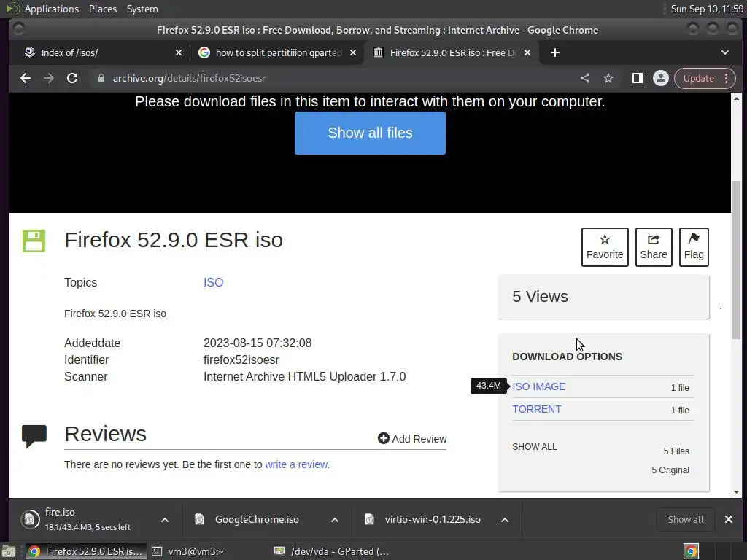This screenshot has width=747, height=560.
Task: Switch to the vm3@vm3 terminal in taskbar
Action: coord(196,551)
